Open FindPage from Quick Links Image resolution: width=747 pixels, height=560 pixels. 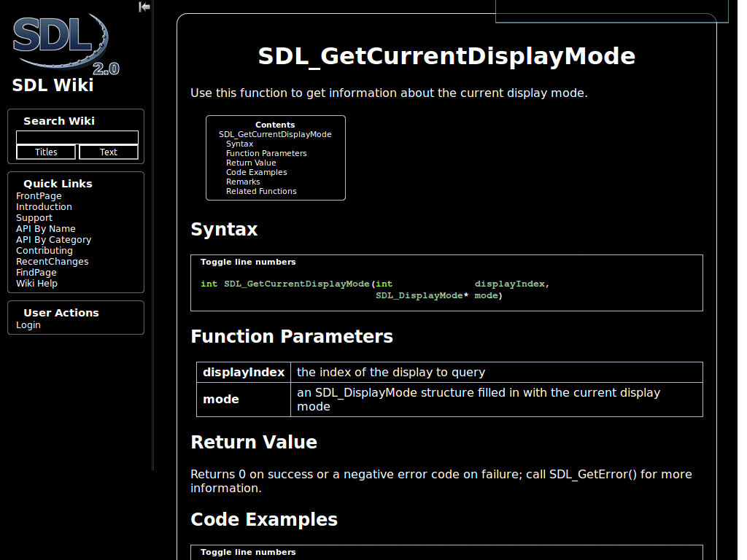click(36, 272)
